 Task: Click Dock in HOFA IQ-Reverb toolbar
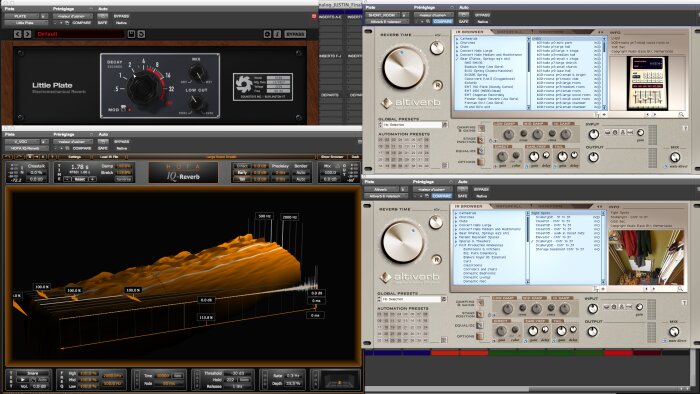pos(355,157)
